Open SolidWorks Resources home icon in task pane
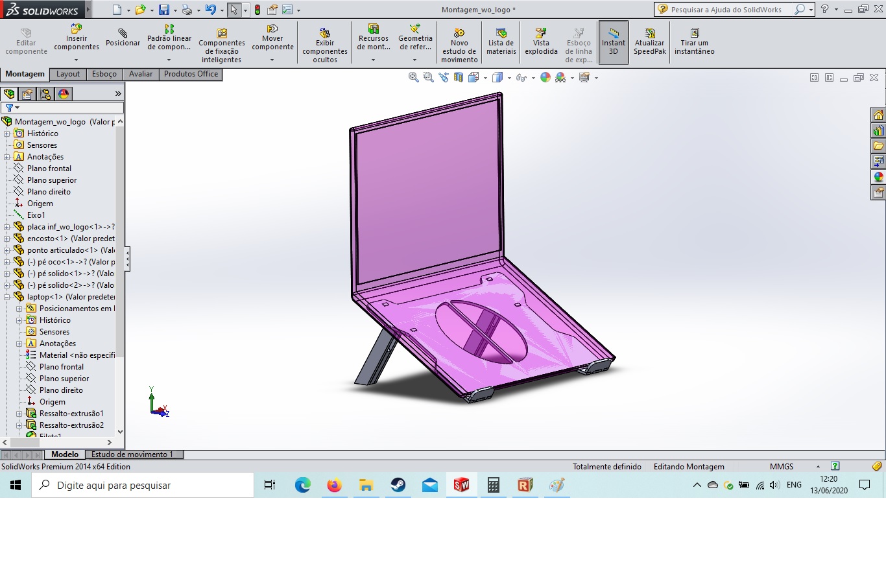The image size is (886, 588). pos(878,115)
